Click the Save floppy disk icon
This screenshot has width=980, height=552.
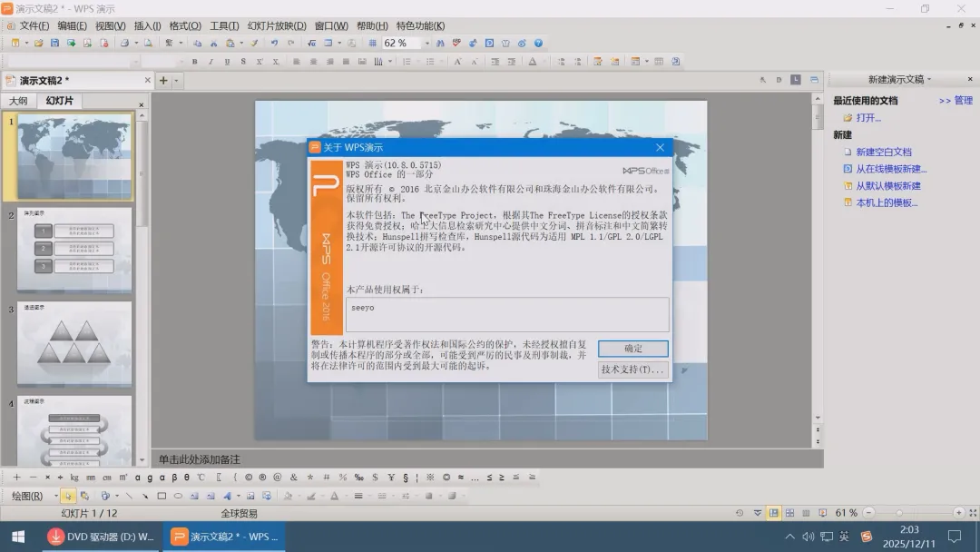[x=55, y=44]
